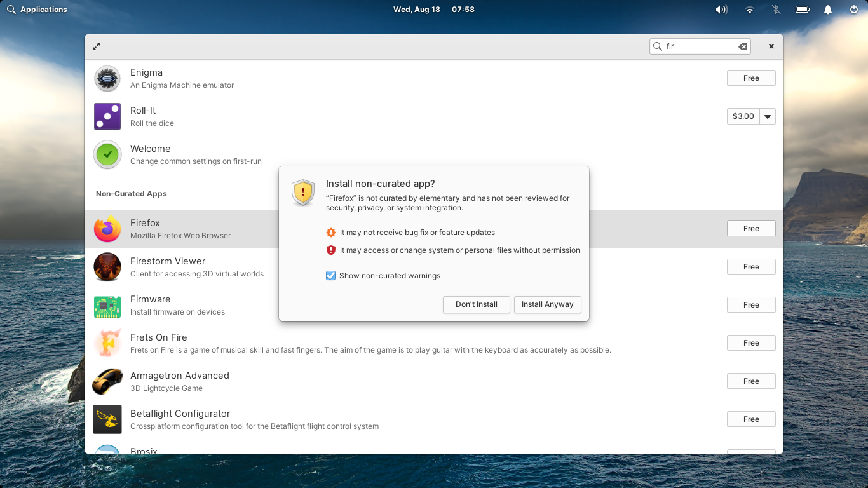The image size is (868, 488).
Task: Open the Roll-It dice icon
Action: pyautogui.click(x=107, y=116)
